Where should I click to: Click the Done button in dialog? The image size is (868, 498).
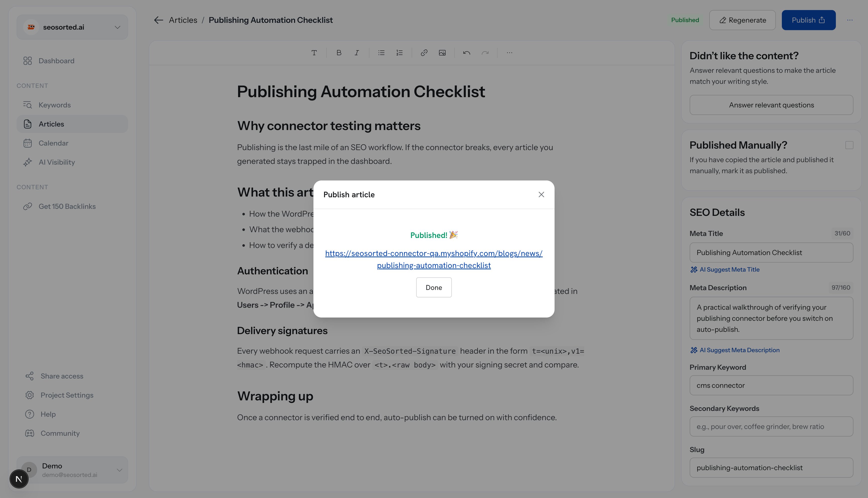pyautogui.click(x=433, y=287)
